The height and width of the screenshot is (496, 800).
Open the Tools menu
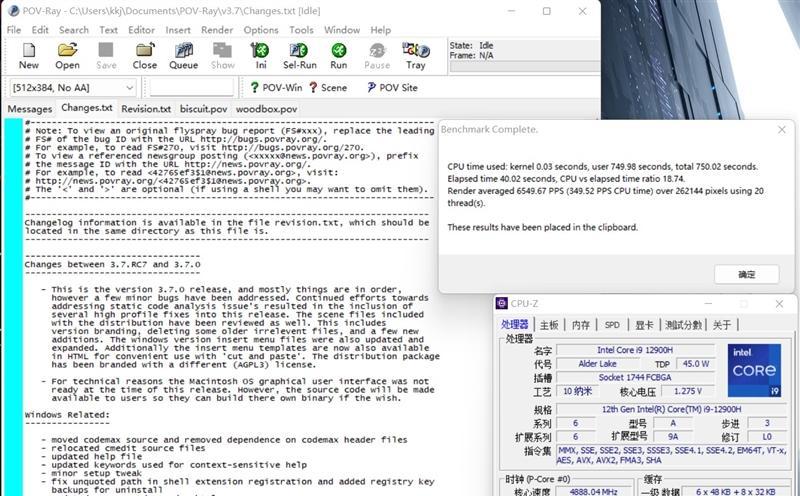[x=301, y=30]
